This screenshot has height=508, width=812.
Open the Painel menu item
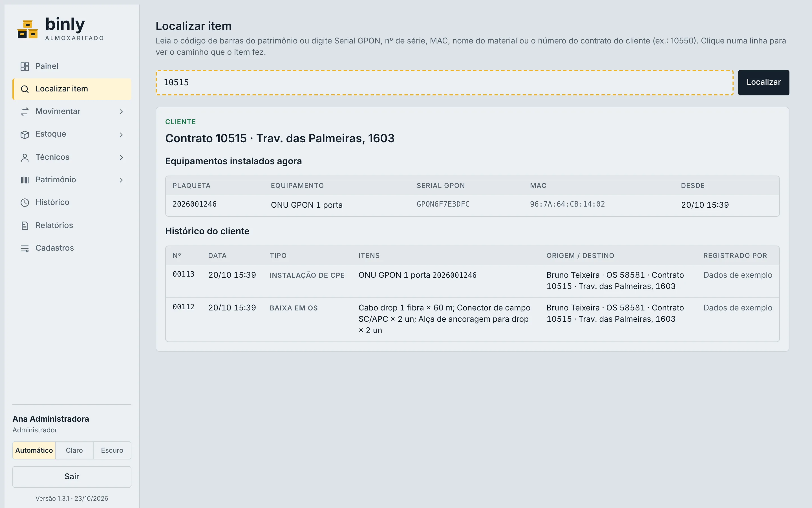(72, 66)
